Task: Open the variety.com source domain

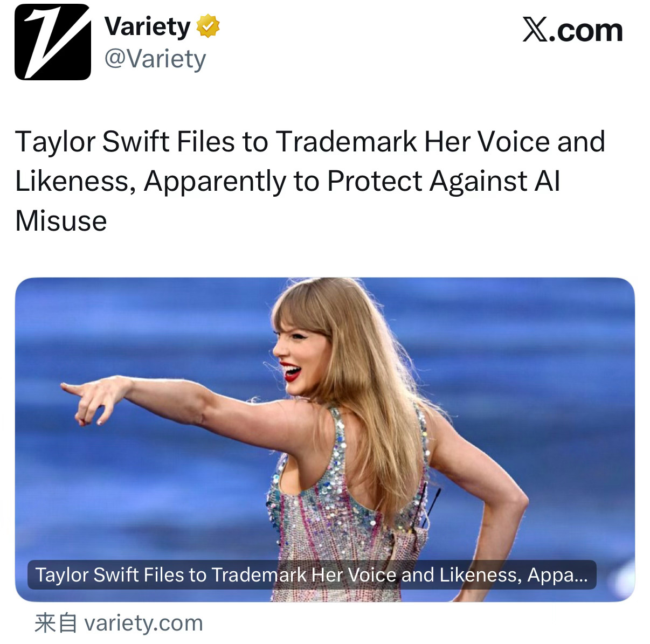Action: click(x=144, y=623)
